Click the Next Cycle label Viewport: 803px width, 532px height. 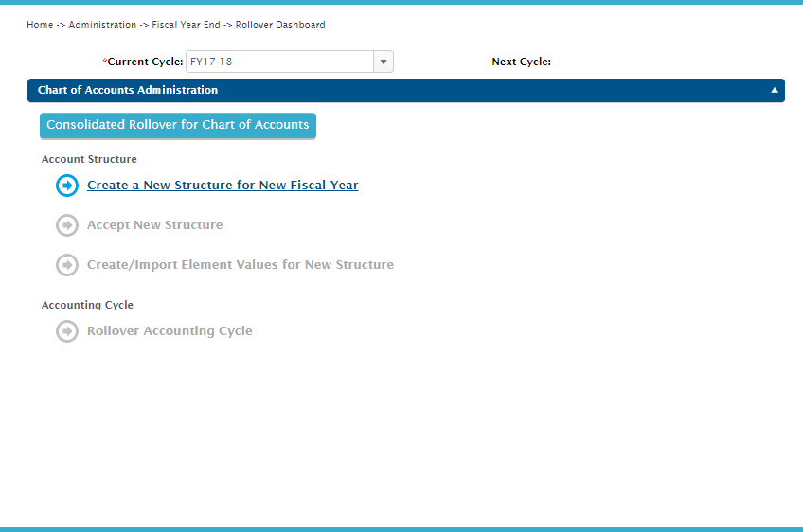pyautogui.click(x=522, y=62)
